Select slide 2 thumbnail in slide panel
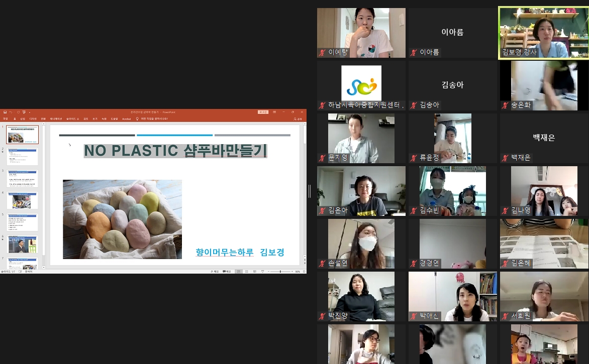 pos(22,157)
